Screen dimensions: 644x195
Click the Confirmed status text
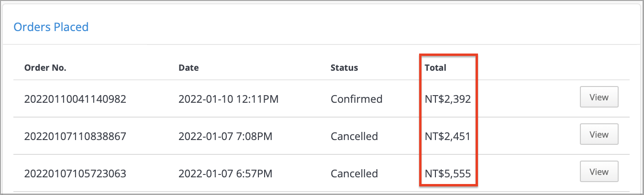356,99
